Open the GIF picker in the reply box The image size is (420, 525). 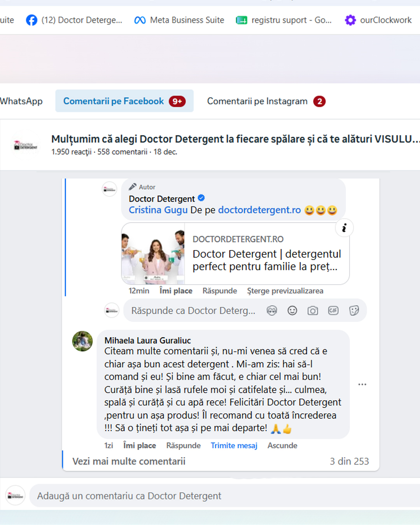pyautogui.click(x=333, y=310)
